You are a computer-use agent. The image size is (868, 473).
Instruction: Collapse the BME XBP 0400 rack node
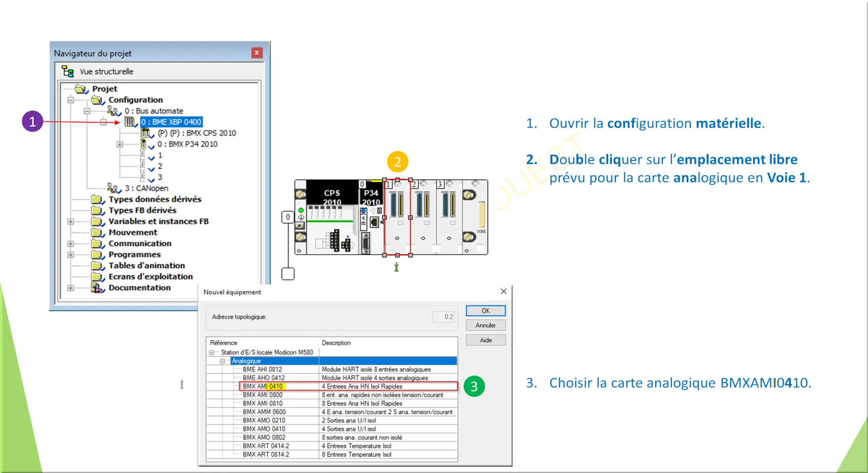(103, 122)
